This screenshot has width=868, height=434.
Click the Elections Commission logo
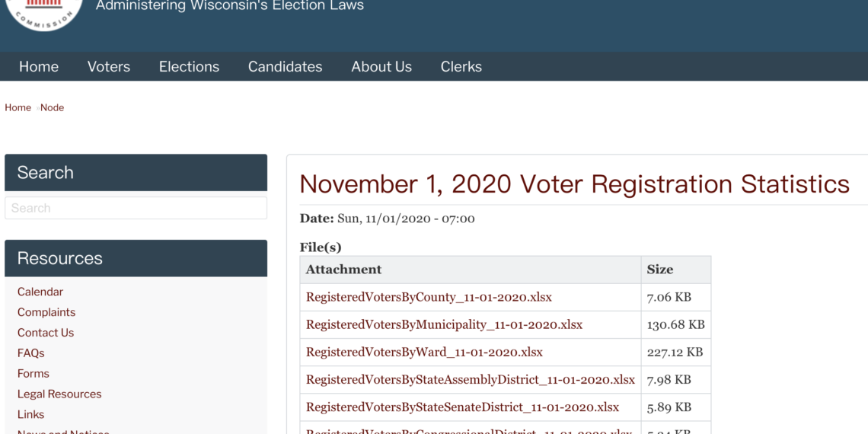[x=43, y=14]
